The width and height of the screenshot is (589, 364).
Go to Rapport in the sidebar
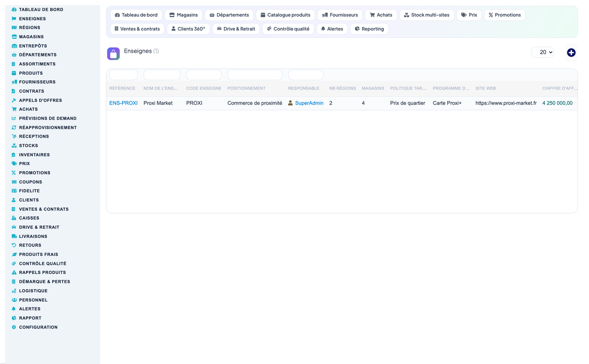pyautogui.click(x=30, y=318)
